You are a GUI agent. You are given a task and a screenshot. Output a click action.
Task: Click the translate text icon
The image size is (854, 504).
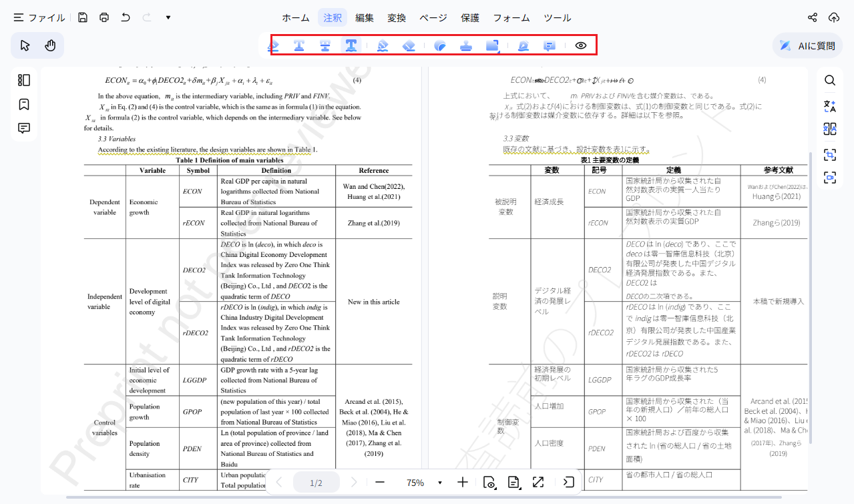point(830,105)
